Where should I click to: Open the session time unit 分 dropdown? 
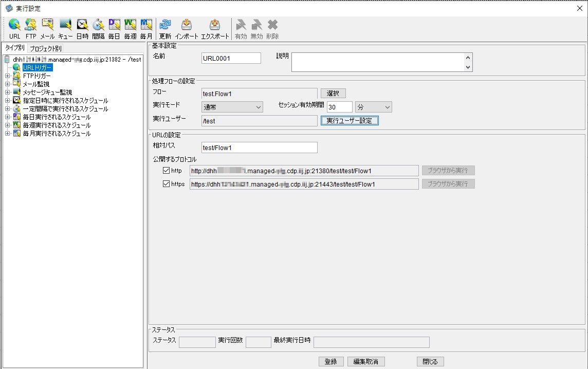(x=374, y=107)
